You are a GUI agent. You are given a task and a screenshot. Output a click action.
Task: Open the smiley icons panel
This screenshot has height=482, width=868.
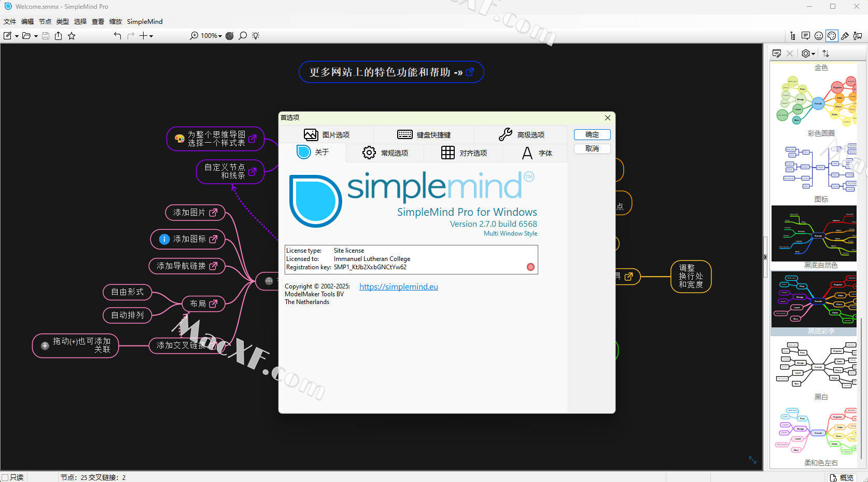click(x=819, y=36)
